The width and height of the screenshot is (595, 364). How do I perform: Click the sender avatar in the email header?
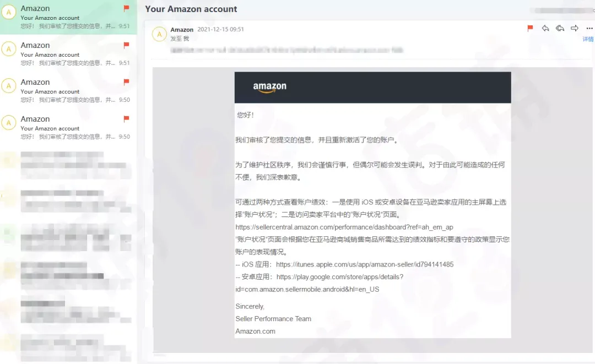tap(159, 34)
